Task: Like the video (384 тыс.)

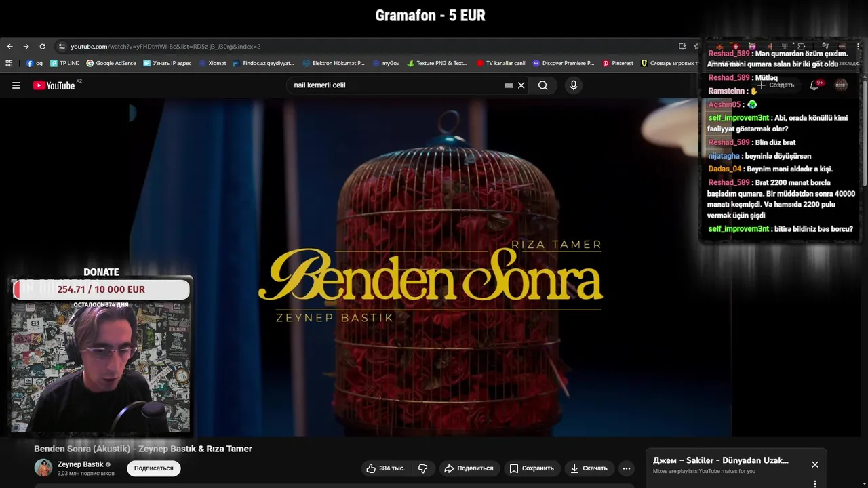Action: pyautogui.click(x=385, y=468)
